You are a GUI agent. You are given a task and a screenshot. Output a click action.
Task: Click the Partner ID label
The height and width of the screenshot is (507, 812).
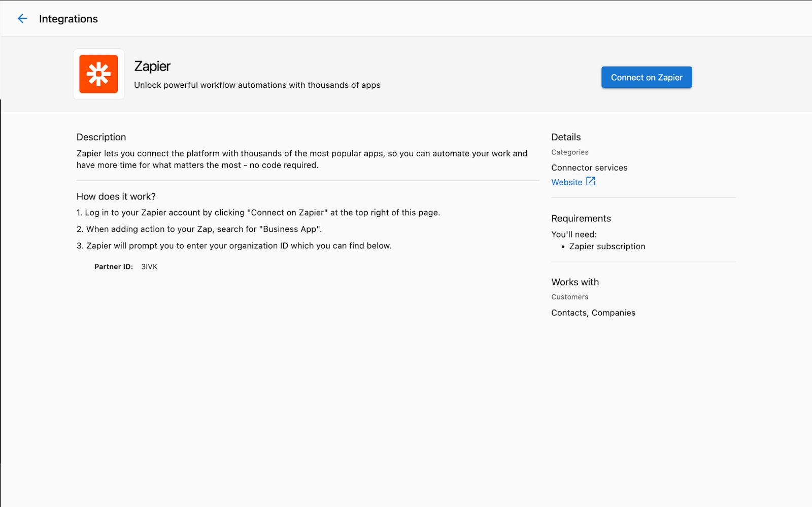pyautogui.click(x=114, y=266)
